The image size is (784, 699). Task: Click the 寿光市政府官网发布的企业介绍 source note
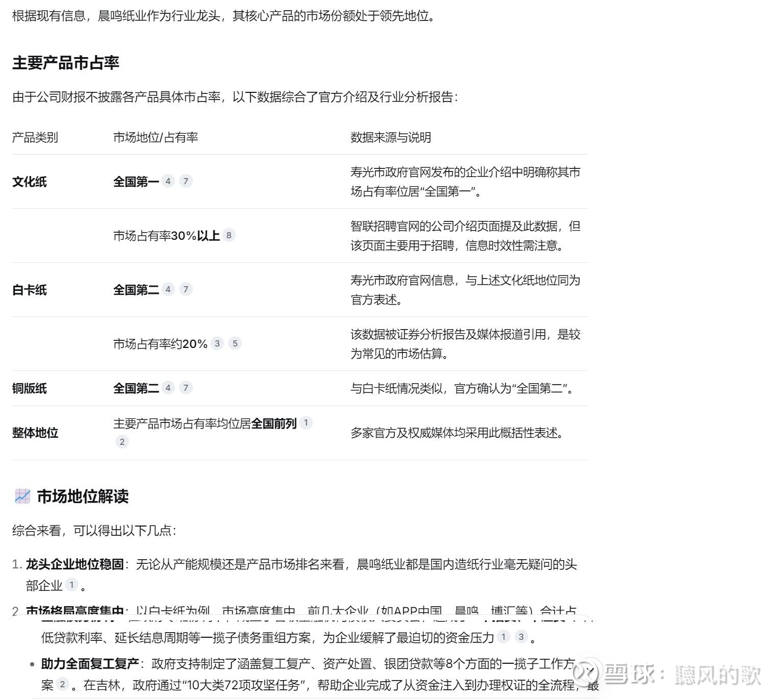(x=465, y=182)
